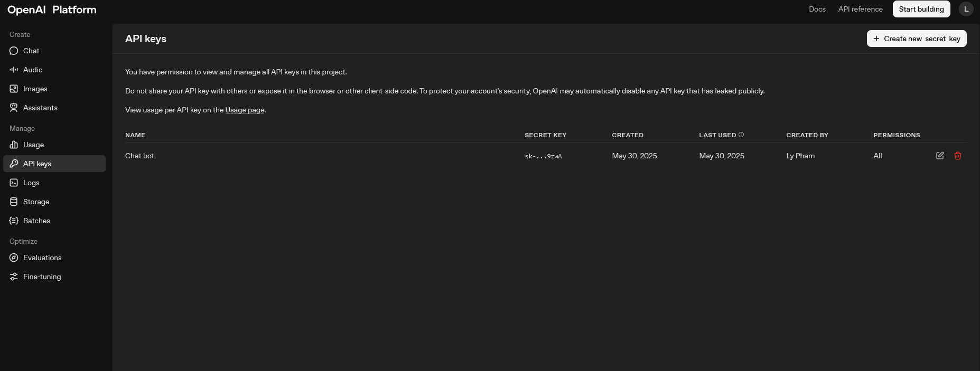Click the OpenAI Platform logo
The image size is (980, 371).
pos(52,9)
